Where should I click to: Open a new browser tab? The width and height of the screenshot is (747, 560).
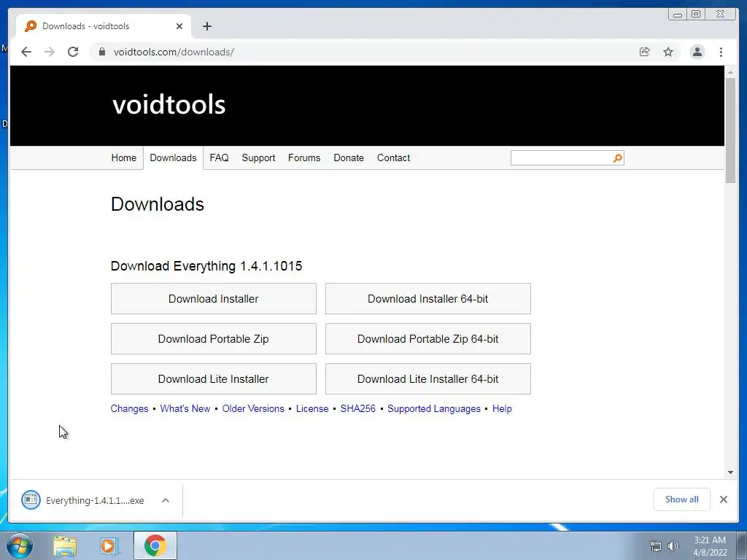[206, 26]
